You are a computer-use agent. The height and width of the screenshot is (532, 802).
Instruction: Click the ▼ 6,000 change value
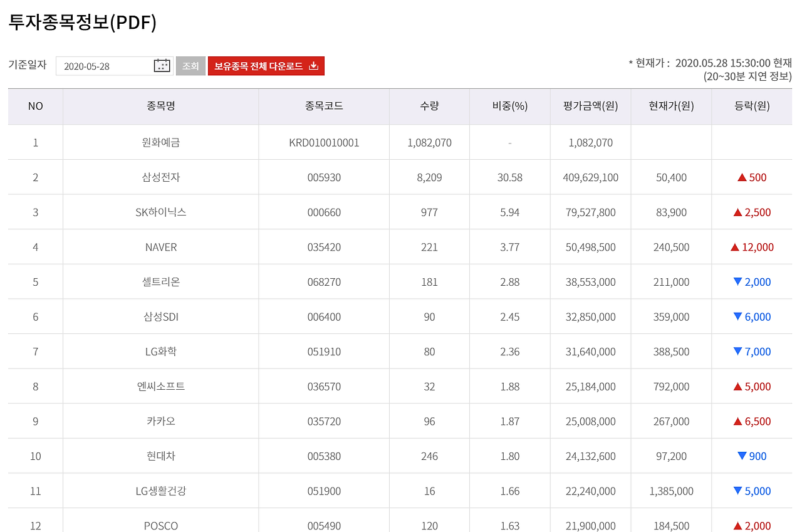pos(752,317)
